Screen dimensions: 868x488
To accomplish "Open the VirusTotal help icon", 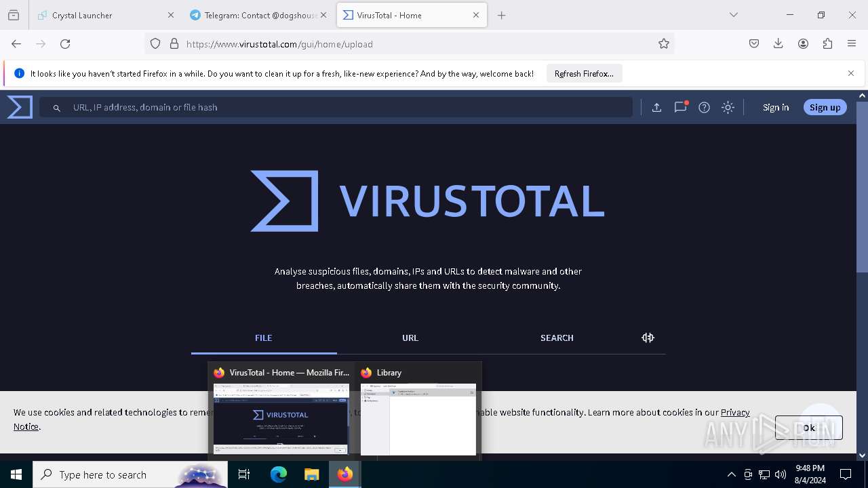I will (x=704, y=107).
